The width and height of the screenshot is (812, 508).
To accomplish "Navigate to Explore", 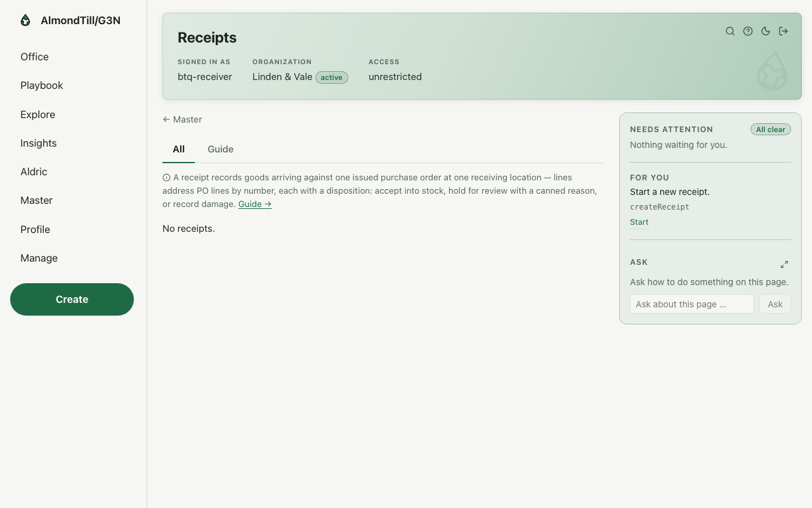I will (37, 114).
